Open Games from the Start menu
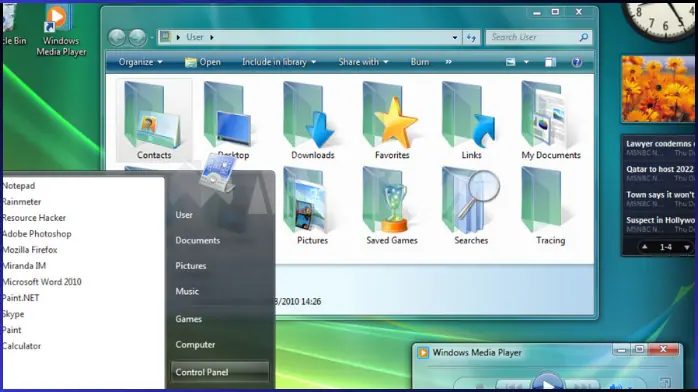This screenshot has height=392, width=698. (188, 319)
